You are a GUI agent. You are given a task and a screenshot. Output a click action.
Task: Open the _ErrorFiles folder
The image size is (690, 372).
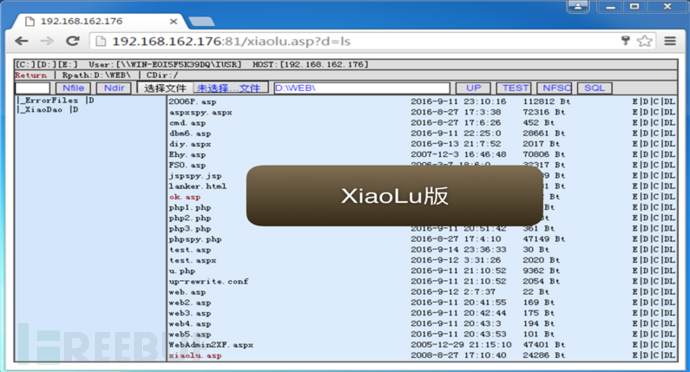pyautogui.click(x=51, y=100)
